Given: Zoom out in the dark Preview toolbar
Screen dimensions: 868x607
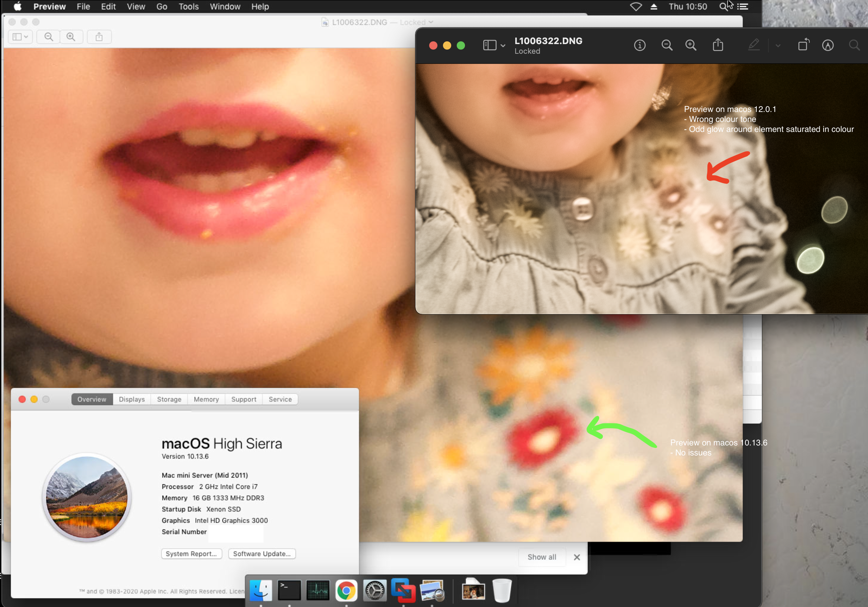Looking at the screenshot, I should point(666,45).
